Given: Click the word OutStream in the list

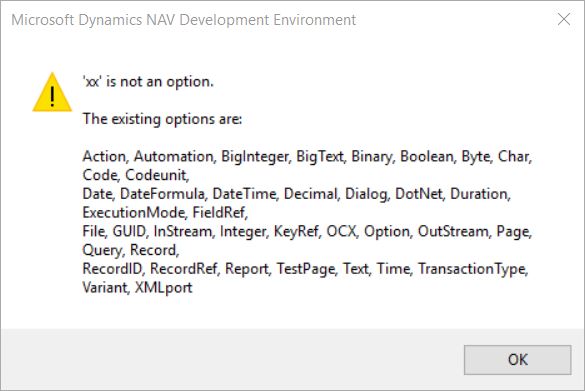Looking at the screenshot, I should 454,231.
